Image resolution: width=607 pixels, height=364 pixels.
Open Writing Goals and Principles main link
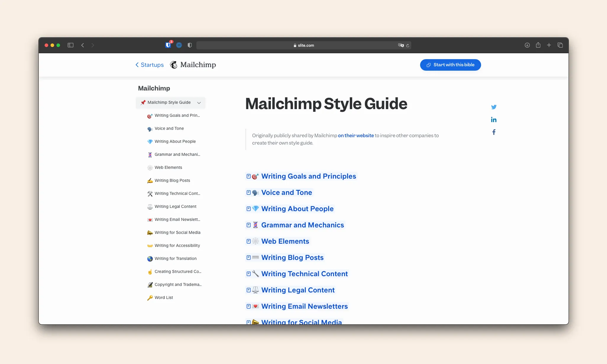tap(309, 176)
